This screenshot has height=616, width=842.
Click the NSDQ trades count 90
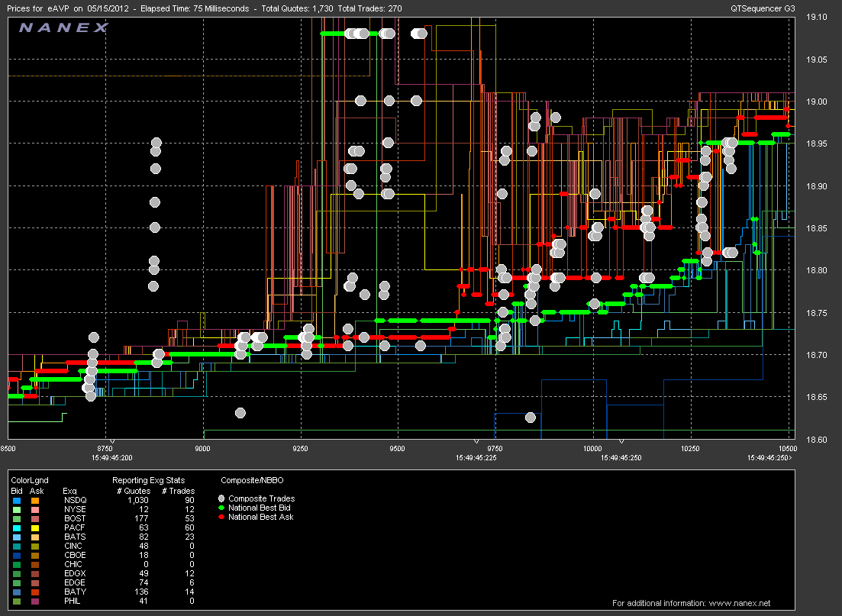pos(189,500)
